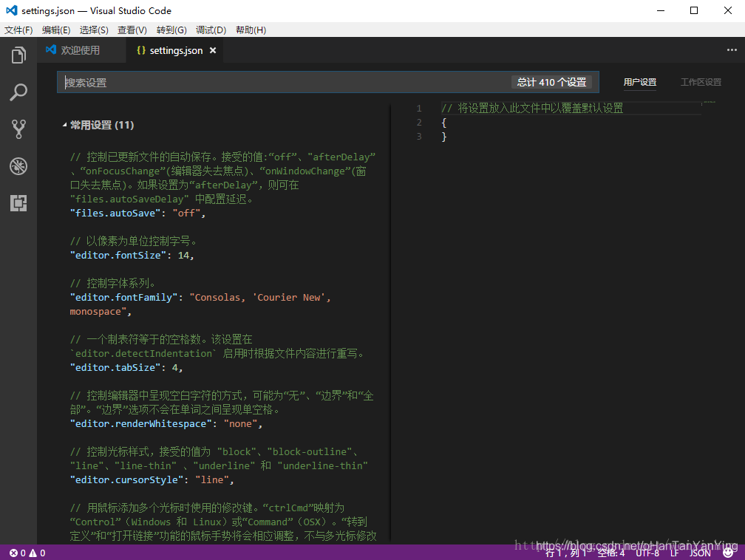
Task: Switch to 工作区设置
Action: [x=701, y=82]
